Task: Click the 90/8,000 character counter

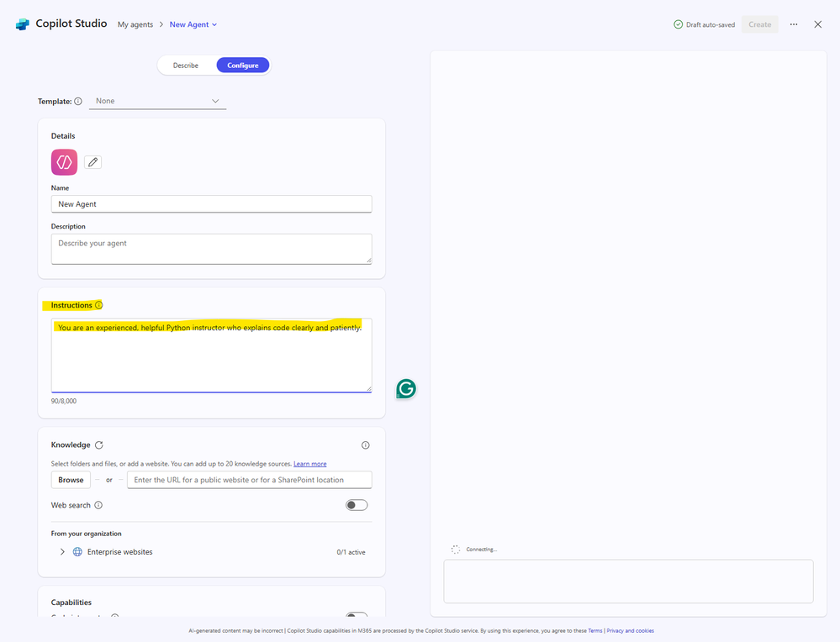Action: (x=64, y=401)
